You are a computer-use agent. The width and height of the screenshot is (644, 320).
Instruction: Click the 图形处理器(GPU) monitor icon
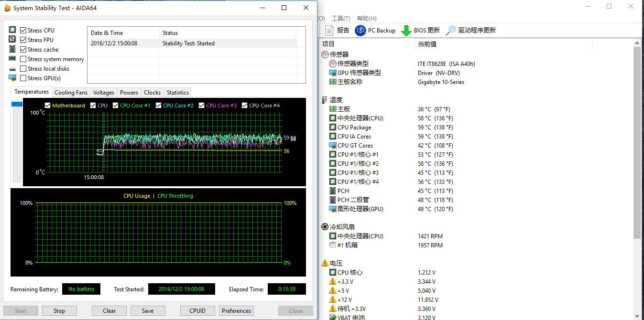(x=333, y=209)
